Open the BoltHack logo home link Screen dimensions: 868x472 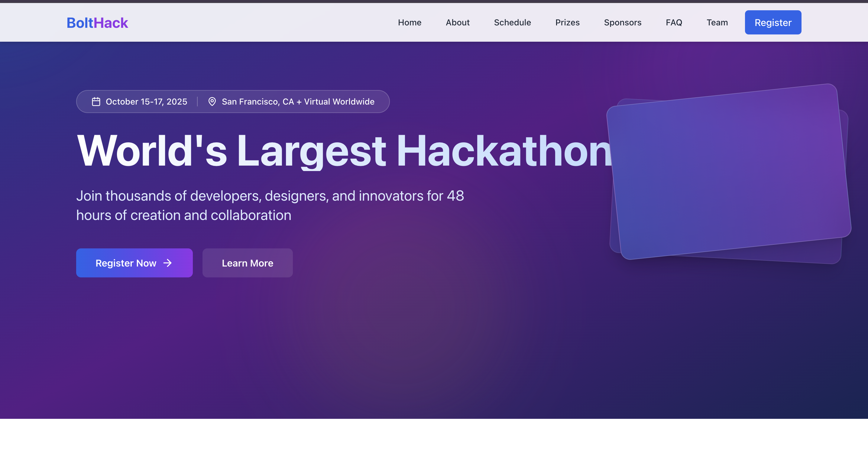point(97,23)
